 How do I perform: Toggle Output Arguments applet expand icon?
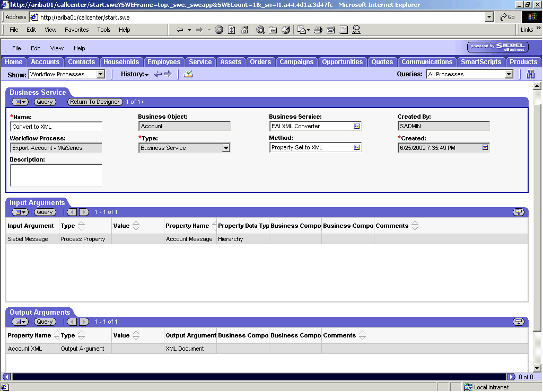coord(519,322)
